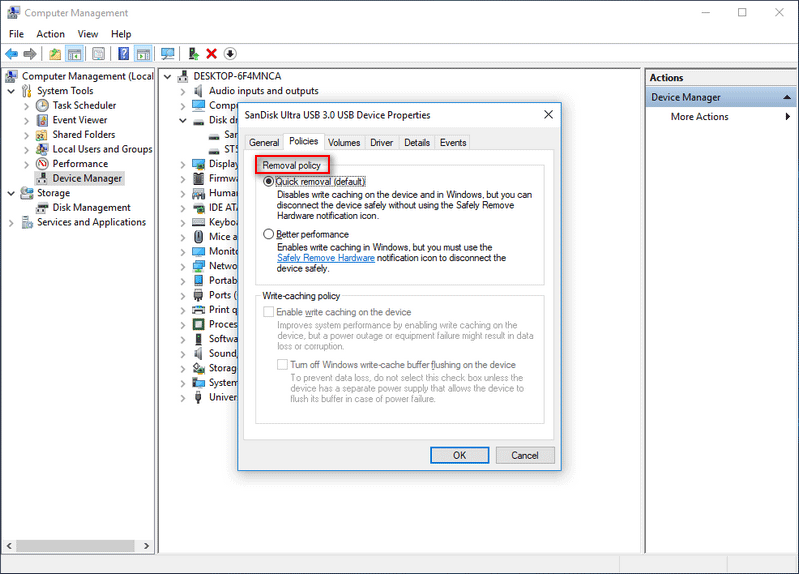Toggle the Show/Hide Console Tree icon
The width and height of the screenshot is (799, 574).
coord(74,54)
